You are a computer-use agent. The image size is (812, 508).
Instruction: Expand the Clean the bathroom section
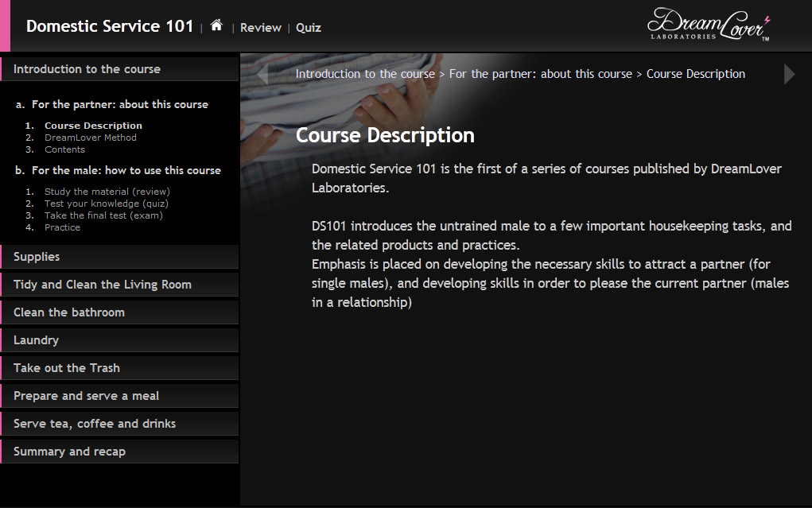pos(119,312)
